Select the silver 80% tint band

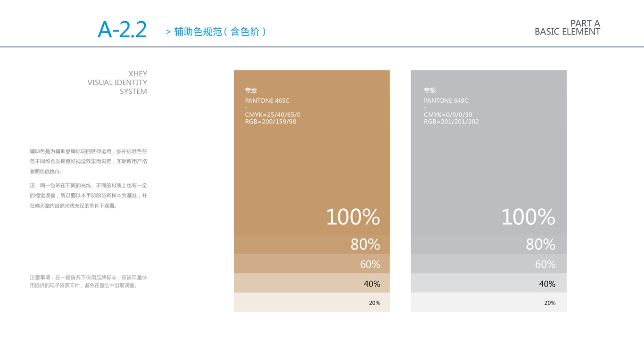tap(488, 244)
